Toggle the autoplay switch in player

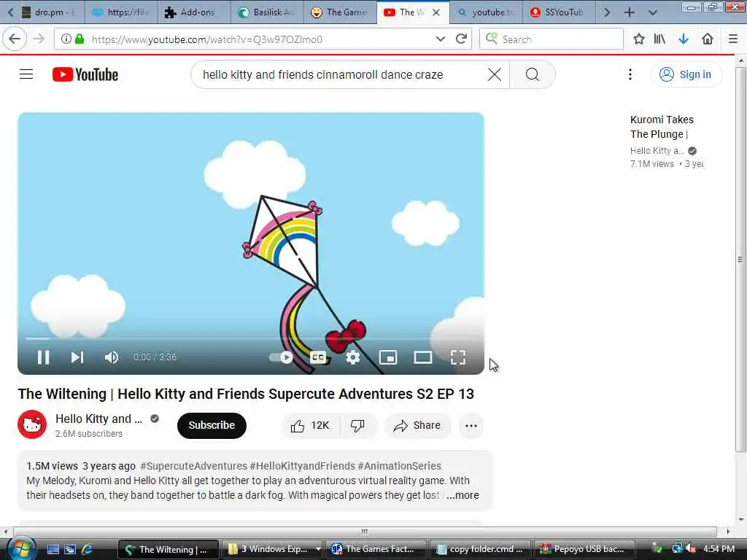point(281,357)
